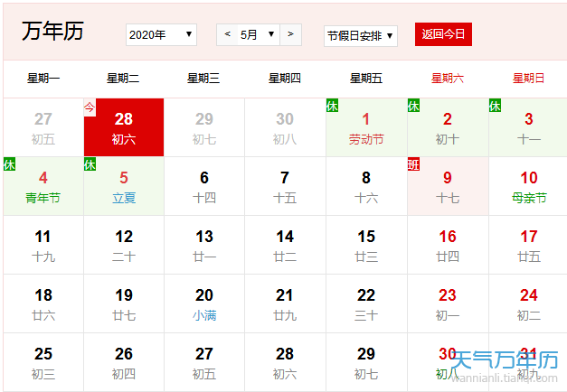This screenshot has height=392, width=567.
Task: Select May 25 初三 date cell
Action: click(43, 362)
